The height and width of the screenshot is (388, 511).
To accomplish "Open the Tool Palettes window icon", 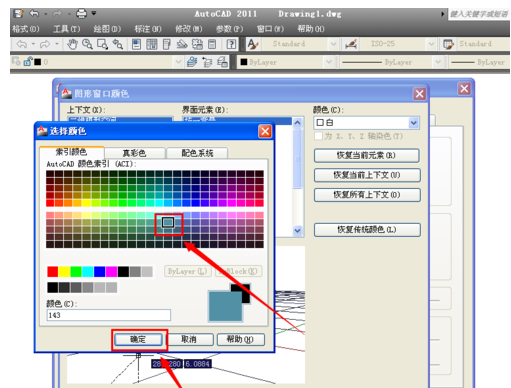I will (x=167, y=44).
